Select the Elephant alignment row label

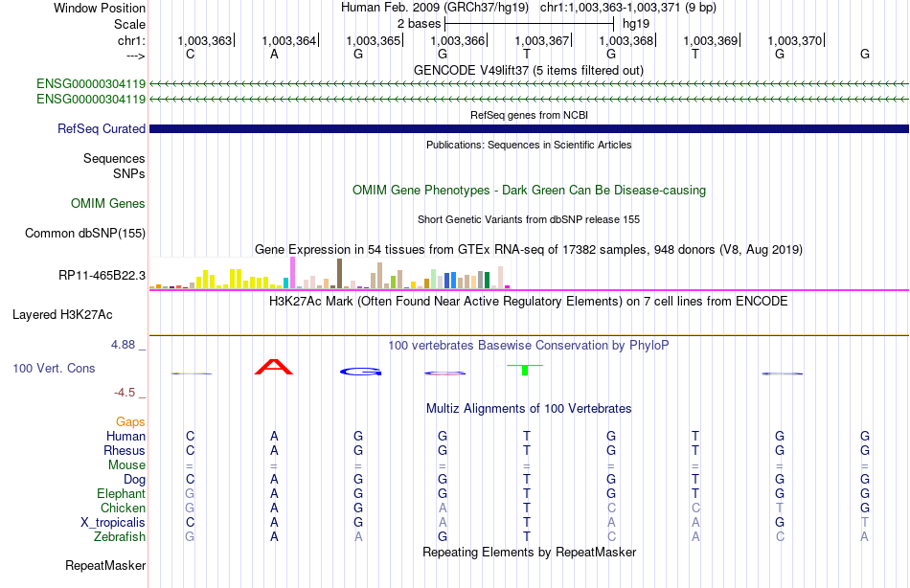point(122,493)
